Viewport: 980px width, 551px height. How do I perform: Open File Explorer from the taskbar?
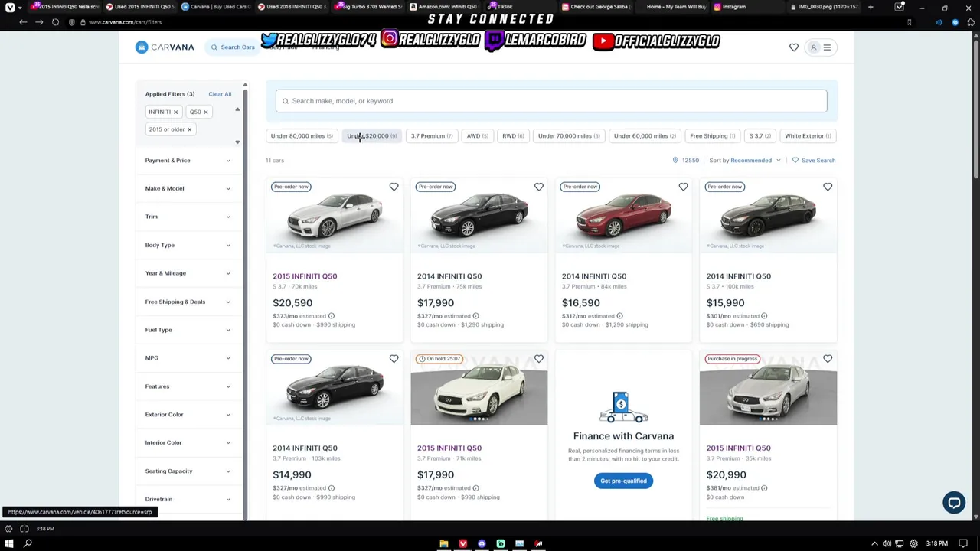pyautogui.click(x=443, y=543)
